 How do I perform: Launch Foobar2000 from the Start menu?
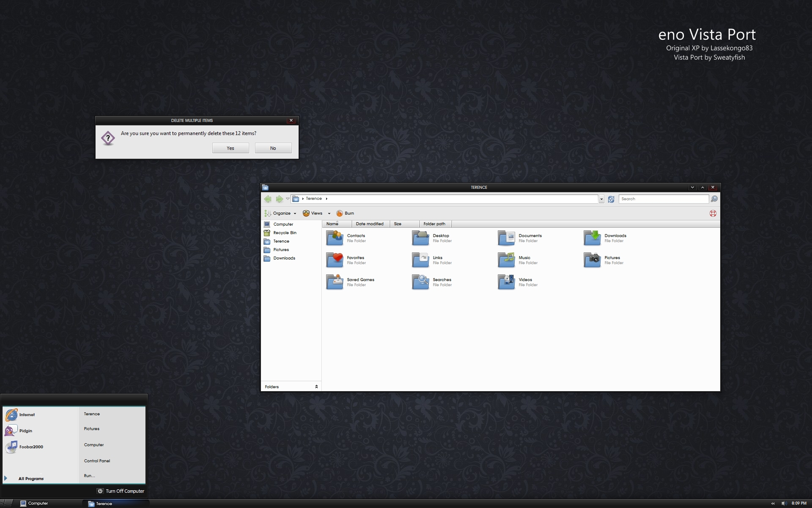point(24,447)
